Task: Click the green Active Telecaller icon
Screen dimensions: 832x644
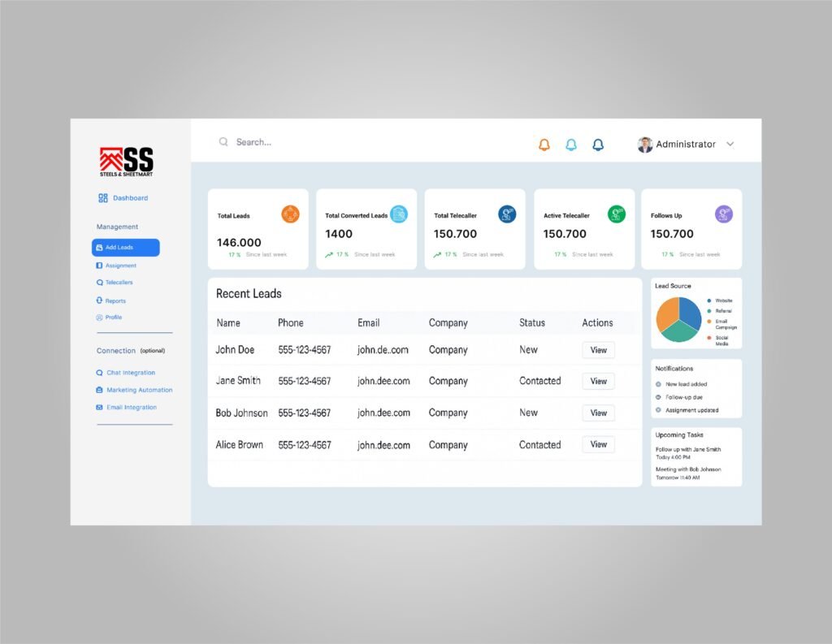Action: pos(617,214)
